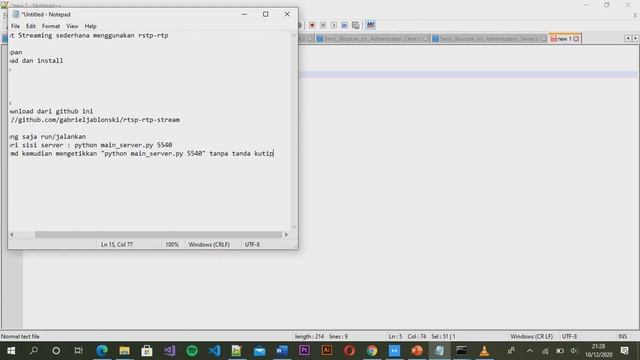
Task: Open Command Prompt from the taskbar
Action: tap(462, 351)
